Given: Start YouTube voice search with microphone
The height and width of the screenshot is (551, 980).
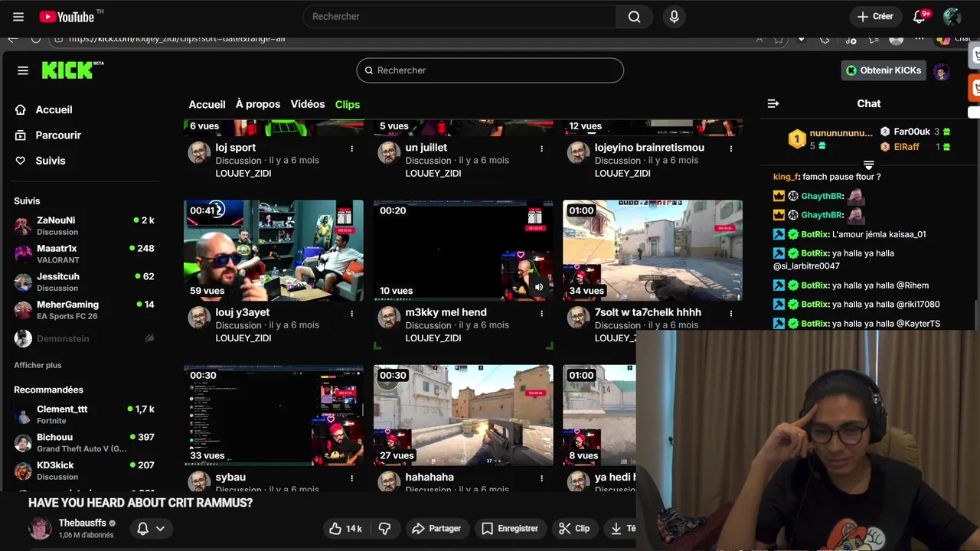Looking at the screenshot, I should click(674, 17).
